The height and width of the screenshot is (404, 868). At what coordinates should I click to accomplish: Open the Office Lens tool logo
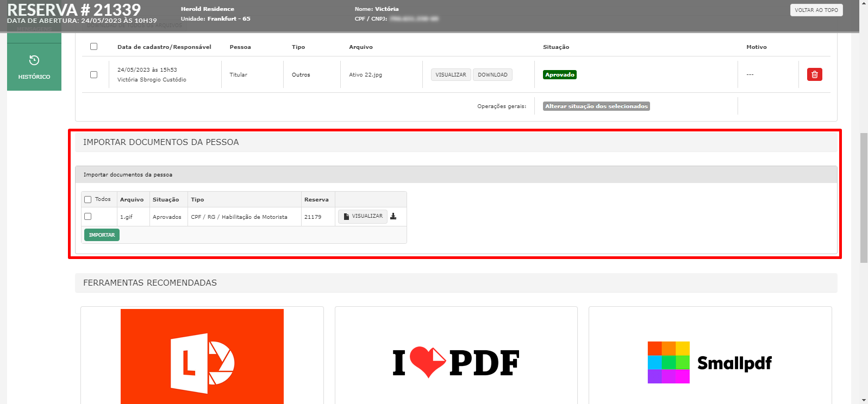coord(202,356)
